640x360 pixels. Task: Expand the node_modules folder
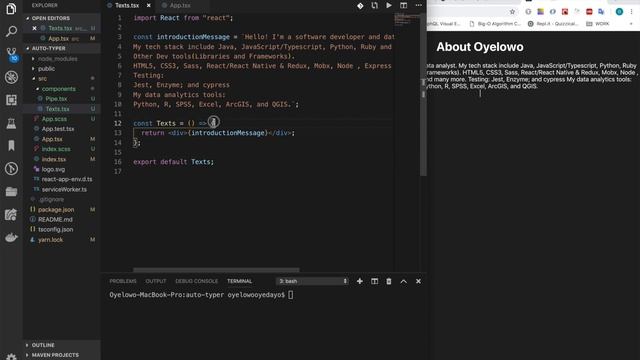(x=57, y=59)
